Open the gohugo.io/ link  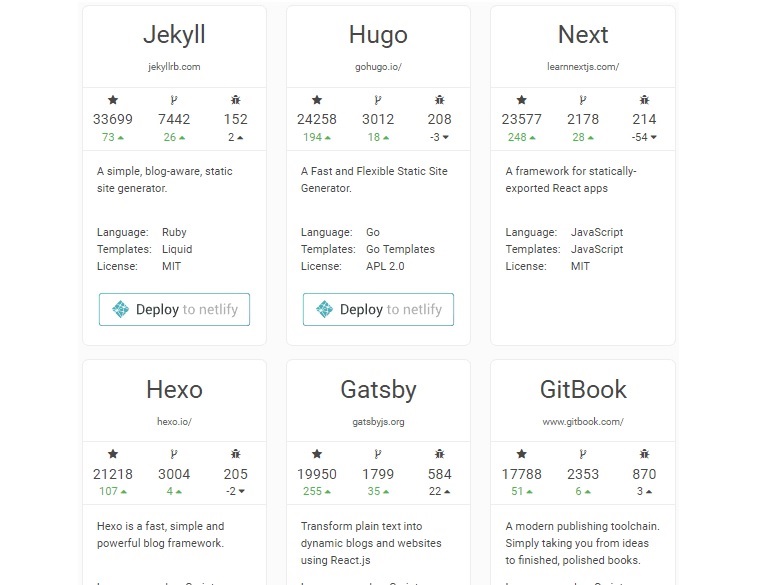[x=378, y=67]
